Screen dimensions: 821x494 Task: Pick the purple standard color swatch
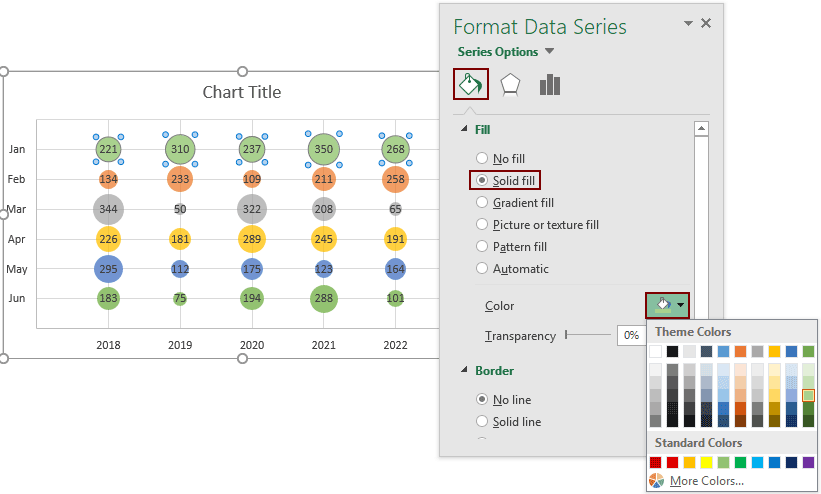[x=808, y=462]
